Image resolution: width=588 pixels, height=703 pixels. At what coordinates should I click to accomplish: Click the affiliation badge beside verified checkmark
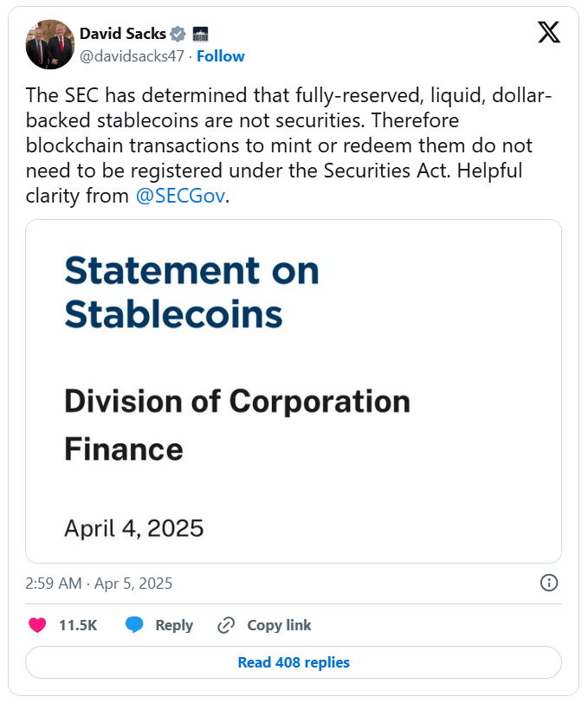pyautogui.click(x=199, y=34)
